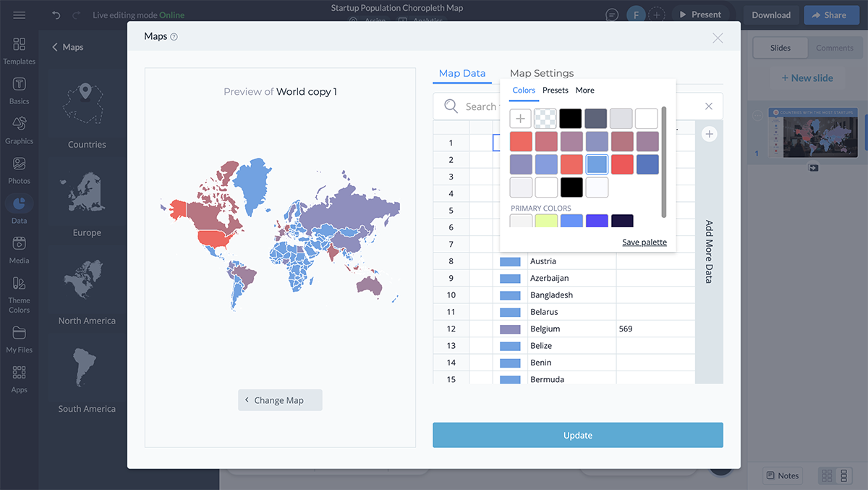Open My Files in sidebar
The width and height of the screenshot is (868, 490).
[x=19, y=339]
